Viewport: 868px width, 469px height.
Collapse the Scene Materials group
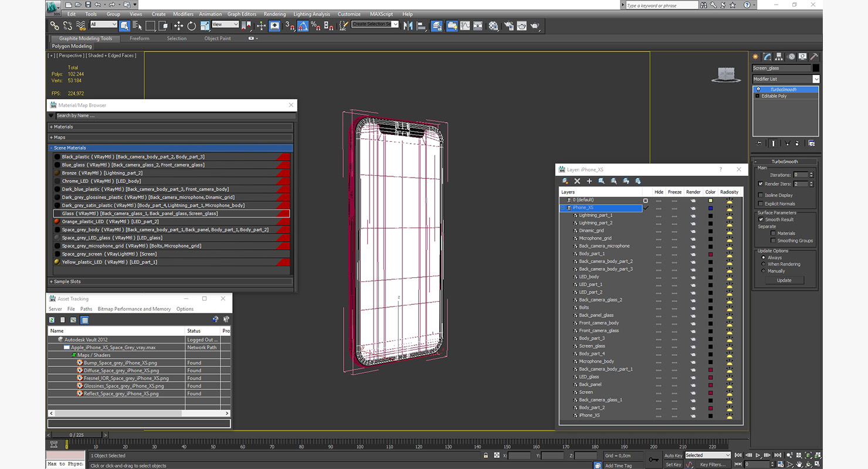click(171, 148)
